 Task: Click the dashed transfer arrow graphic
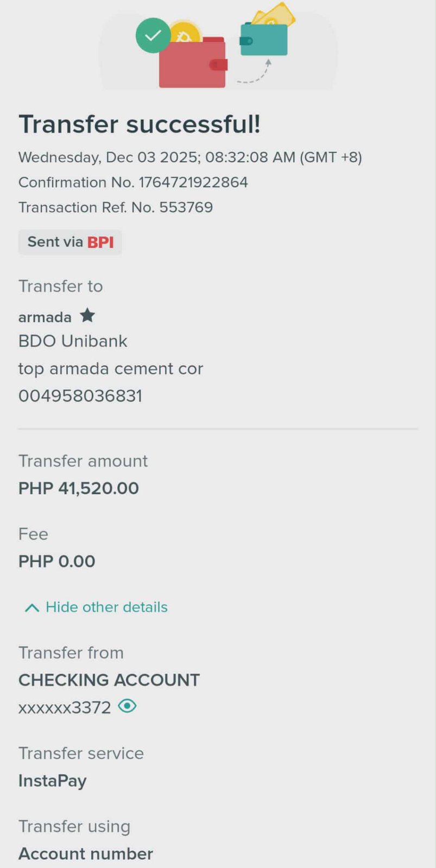[255, 74]
